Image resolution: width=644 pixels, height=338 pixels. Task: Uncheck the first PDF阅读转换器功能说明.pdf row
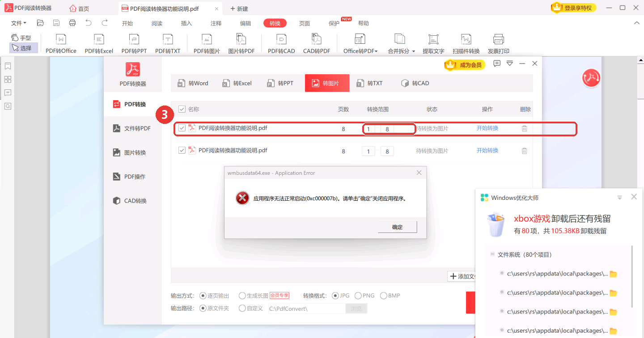pyautogui.click(x=182, y=128)
